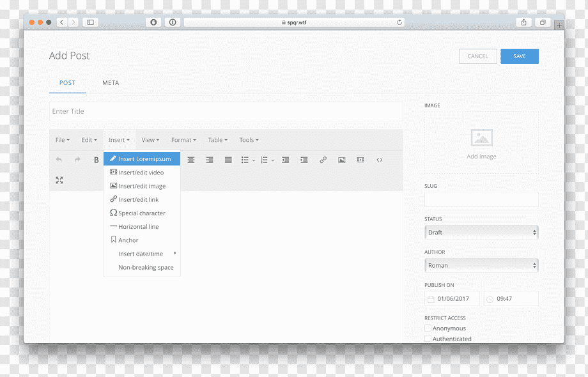Viewport: 588px width, 377px height.
Task: Click the publish time field 09:47
Action: 511,298
